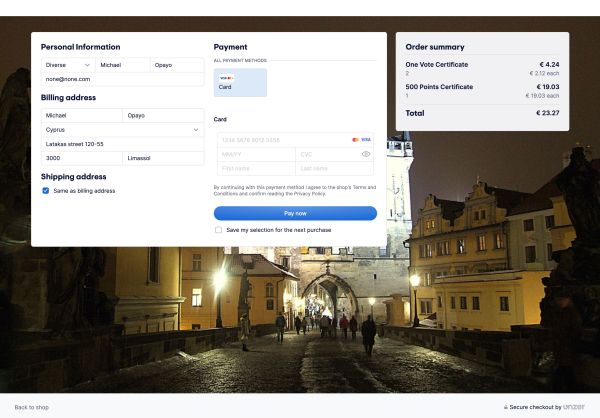The width and height of the screenshot is (600, 418).
Task: Click the lock icon beside Secure checkout
Action: [x=505, y=407]
